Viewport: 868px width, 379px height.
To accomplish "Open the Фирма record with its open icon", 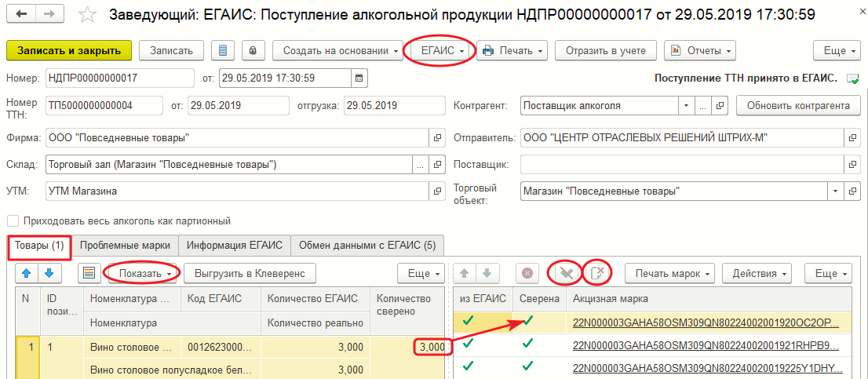I will (x=437, y=137).
